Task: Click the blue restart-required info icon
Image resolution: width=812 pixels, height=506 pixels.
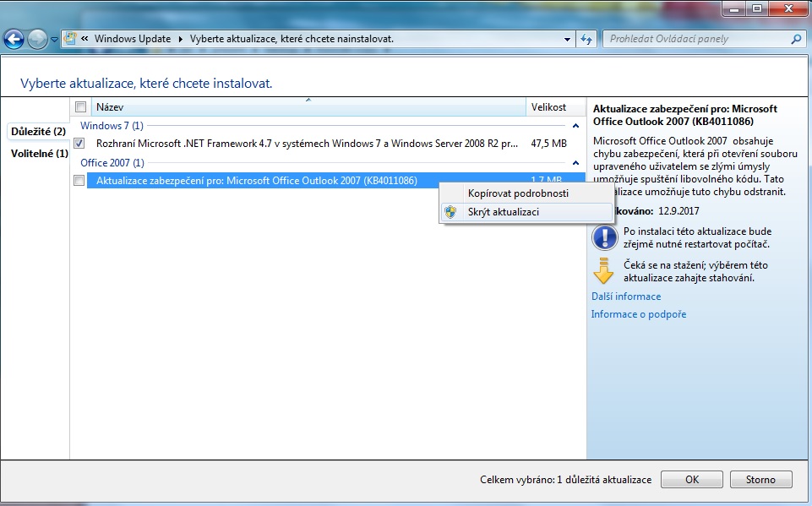Action: tap(603, 237)
